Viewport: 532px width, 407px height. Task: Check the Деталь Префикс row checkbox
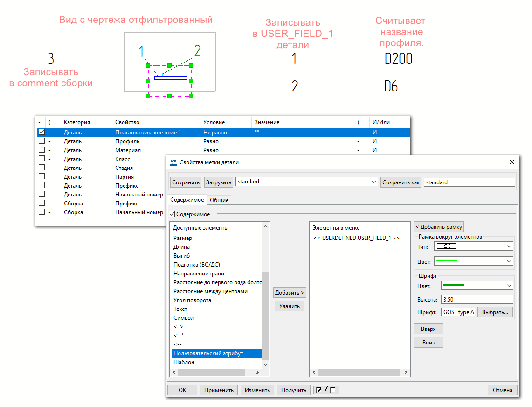point(41,185)
